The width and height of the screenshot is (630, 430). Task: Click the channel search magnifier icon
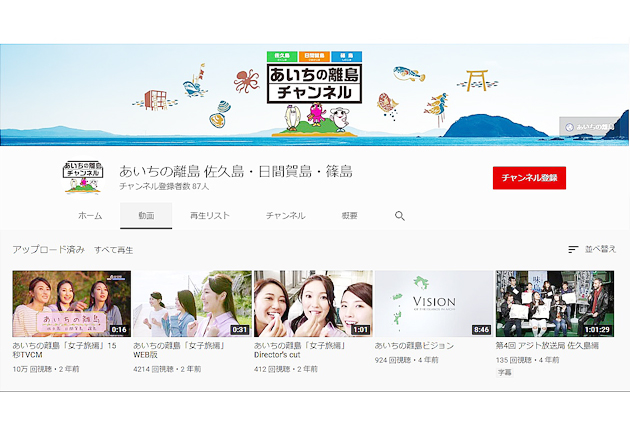pos(399,216)
